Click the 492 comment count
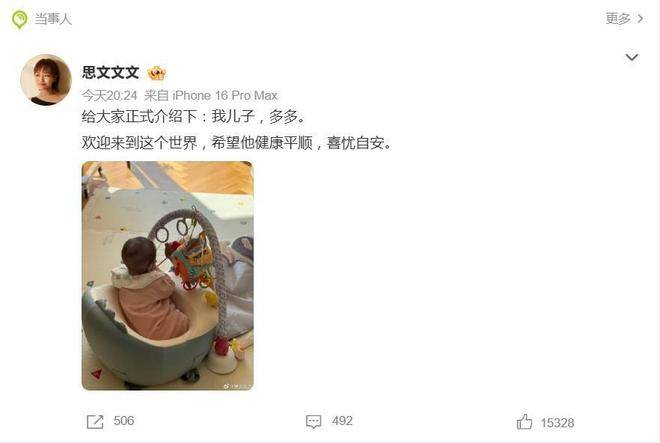This screenshot has width=660, height=443. (x=342, y=421)
